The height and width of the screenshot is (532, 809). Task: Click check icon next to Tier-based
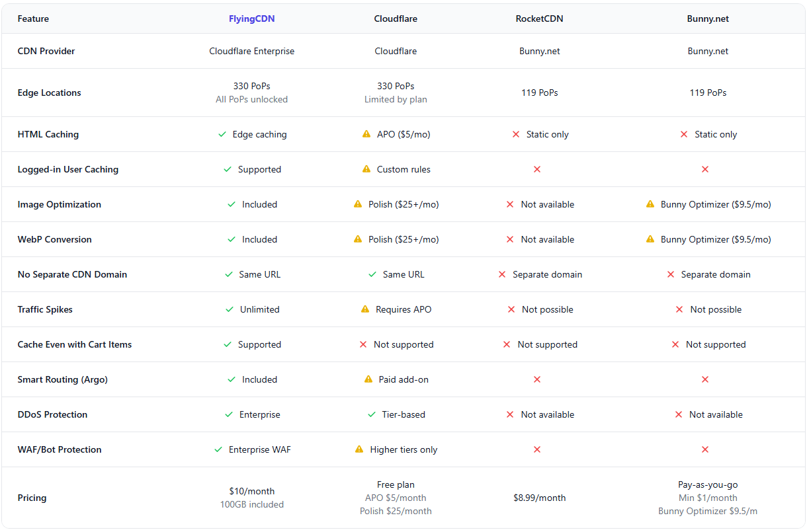372,414
